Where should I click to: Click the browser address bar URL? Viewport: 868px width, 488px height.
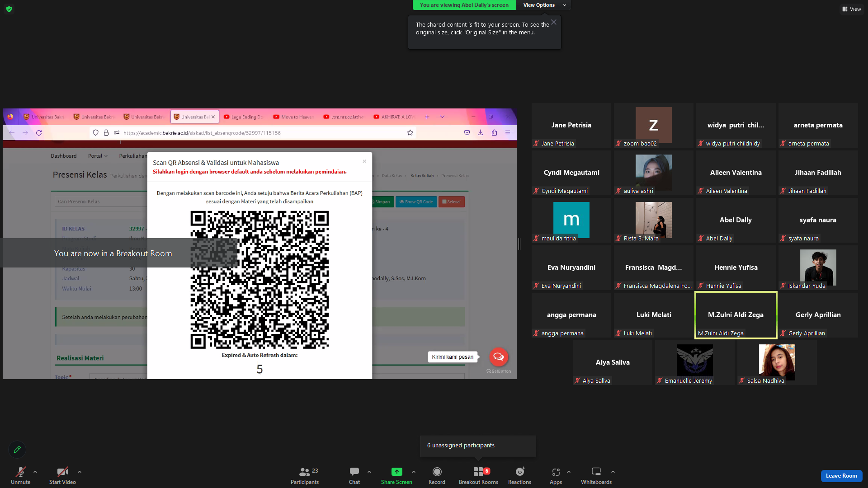pyautogui.click(x=202, y=133)
